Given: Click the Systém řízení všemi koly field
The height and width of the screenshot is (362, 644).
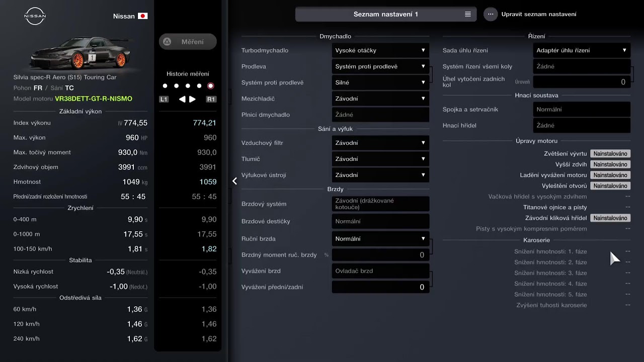Looking at the screenshot, I should click(582, 66).
